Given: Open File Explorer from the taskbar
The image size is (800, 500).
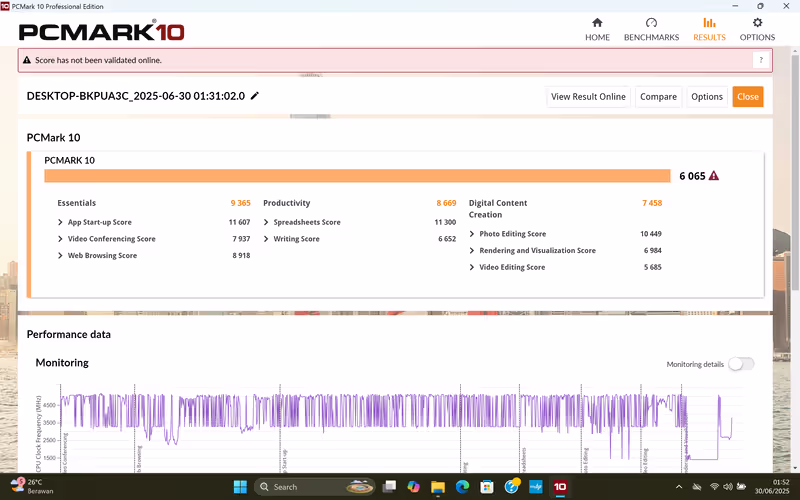Looking at the screenshot, I should tap(438, 487).
